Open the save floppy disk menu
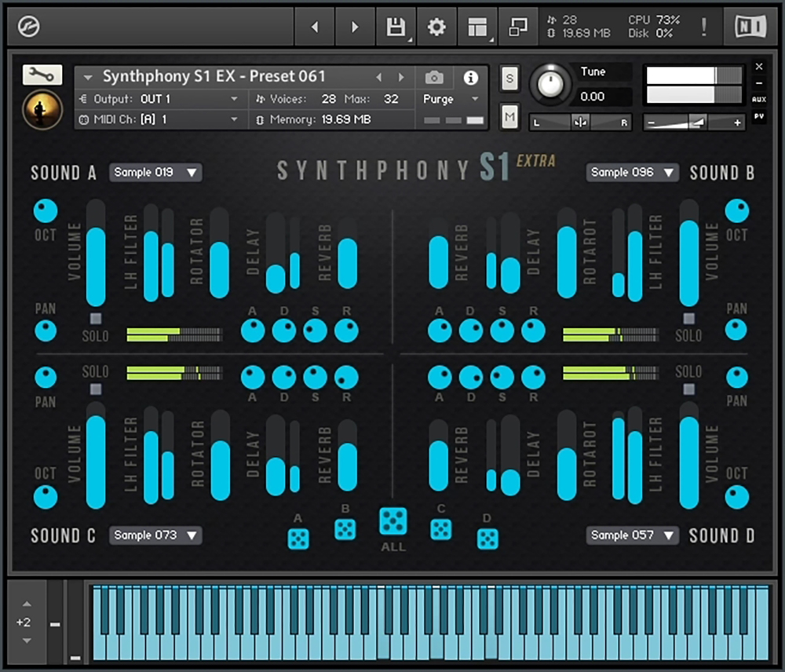 (x=396, y=27)
